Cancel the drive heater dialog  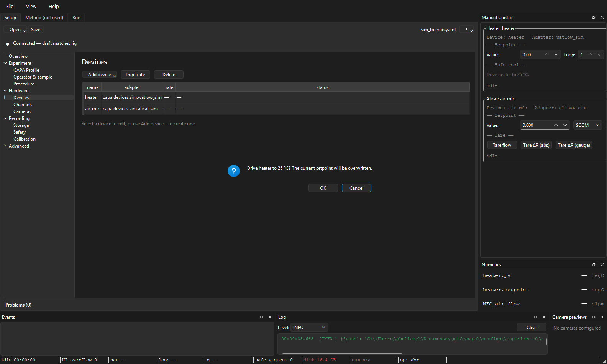[356, 188]
